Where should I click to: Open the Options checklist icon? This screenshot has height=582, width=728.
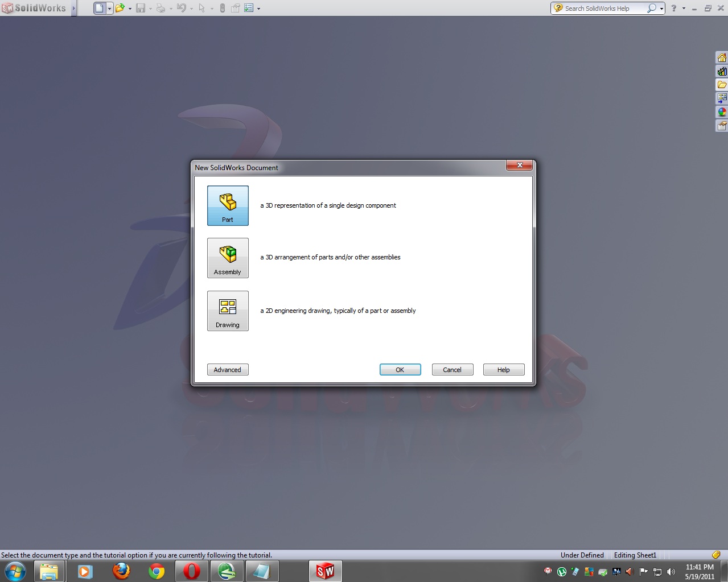(x=249, y=8)
